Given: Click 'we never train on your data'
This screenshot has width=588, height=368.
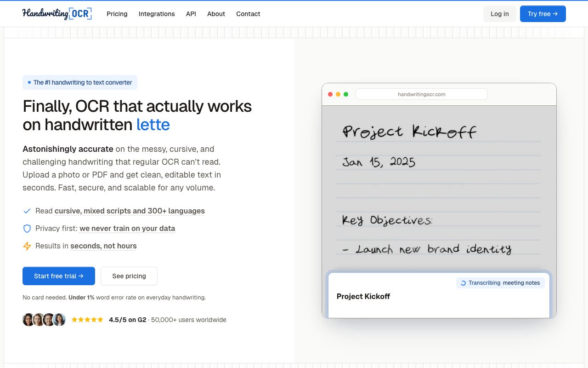Looking at the screenshot, I should click(127, 229).
